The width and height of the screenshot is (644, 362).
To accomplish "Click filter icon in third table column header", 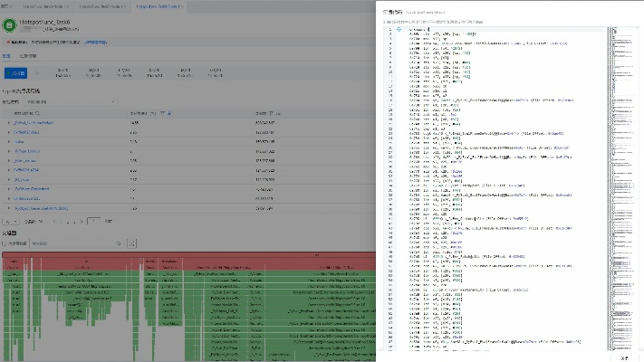I will 274,113.
